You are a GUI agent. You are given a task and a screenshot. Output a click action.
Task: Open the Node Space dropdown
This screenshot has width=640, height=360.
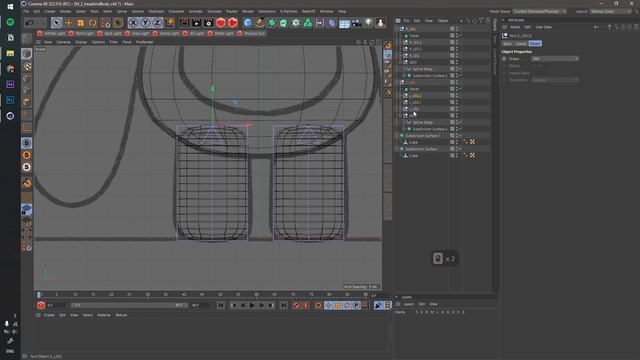pos(540,11)
